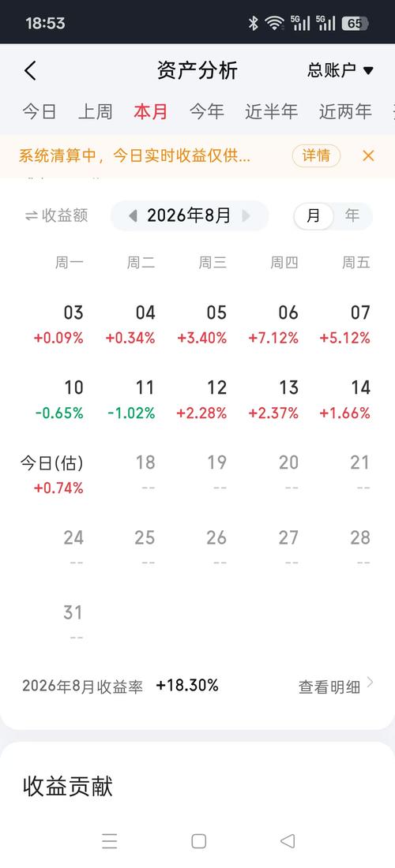Go to previous month arrow
This screenshot has width=395, height=868.
point(133,216)
